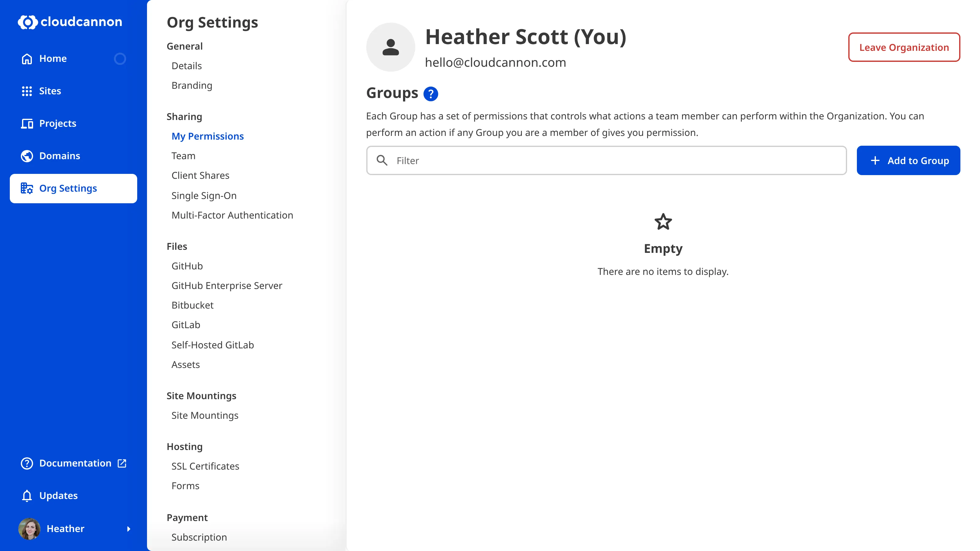Image resolution: width=980 pixels, height=551 pixels.
Task: Click the Sites grid icon
Action: click(x=27, y=91)
